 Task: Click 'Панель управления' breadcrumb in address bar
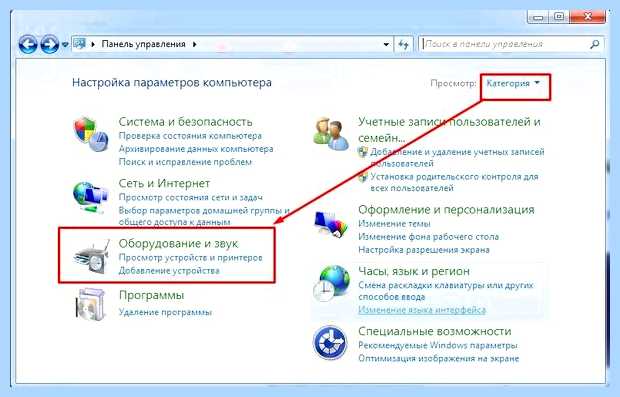(x=144, y=44)
